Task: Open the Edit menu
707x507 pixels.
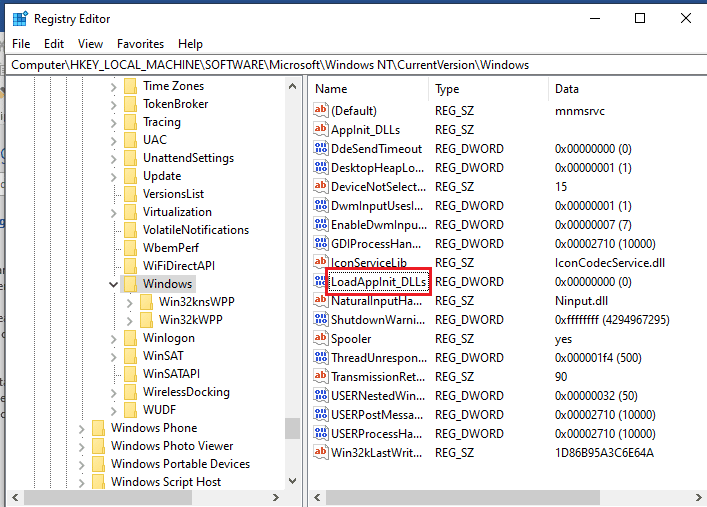Action: tap(54, 44)
